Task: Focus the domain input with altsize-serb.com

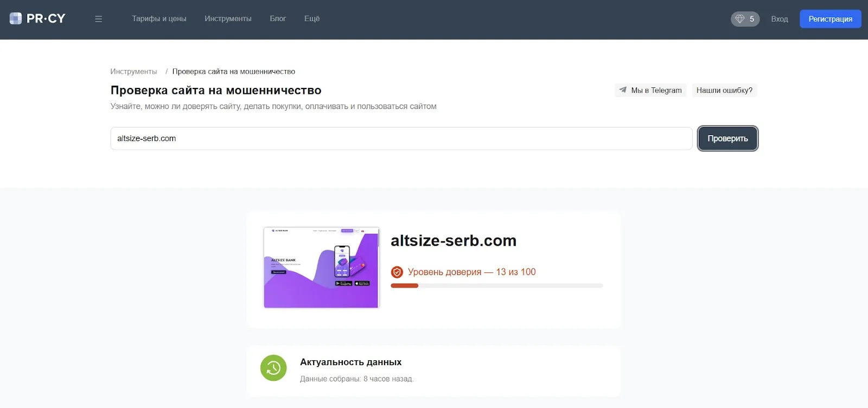Action: 401,138
